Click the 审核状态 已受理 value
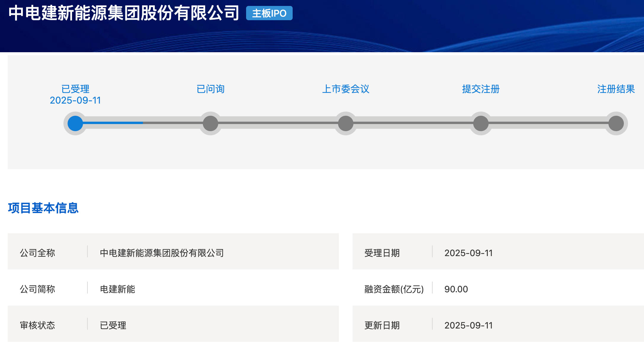644x346 pixels. (x=113, y=325)
